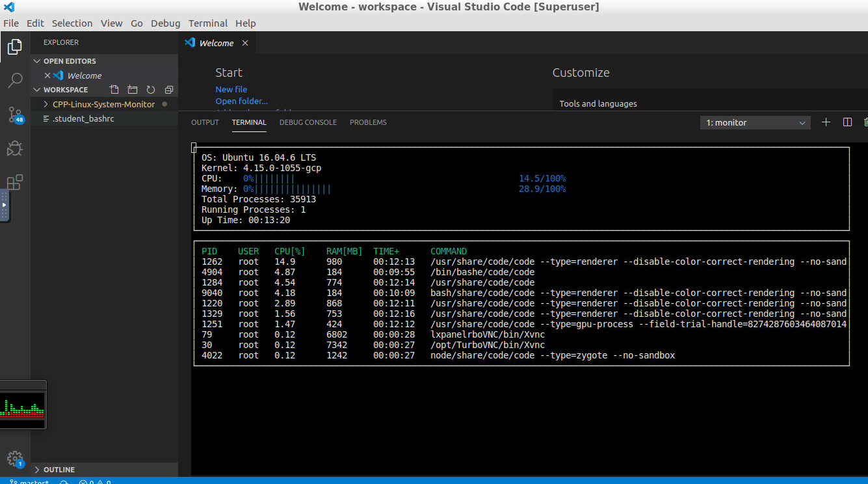Close the Welcome editor tab
Image resolution: width=868 pixels, height=484 pixels.
(x=245, y=43)
